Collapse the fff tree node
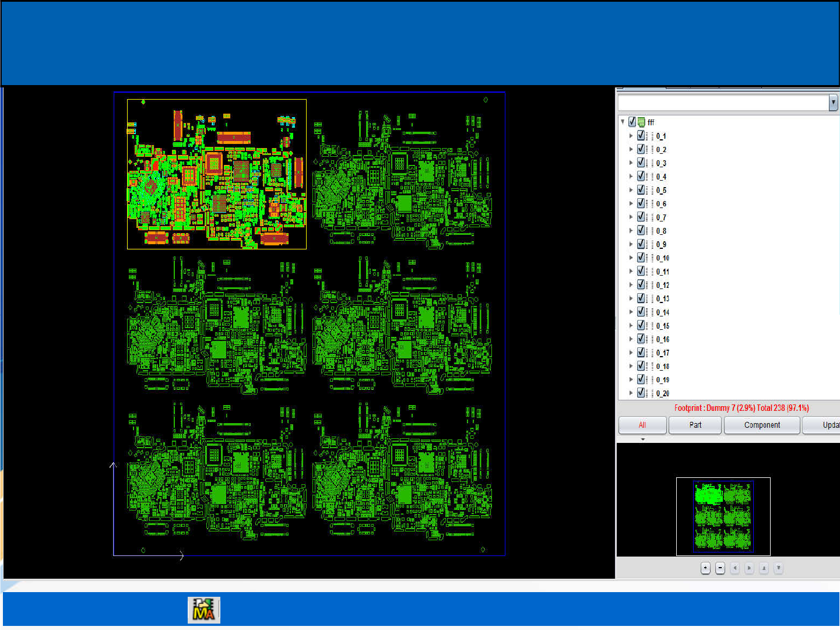 [x=623, y=122]
